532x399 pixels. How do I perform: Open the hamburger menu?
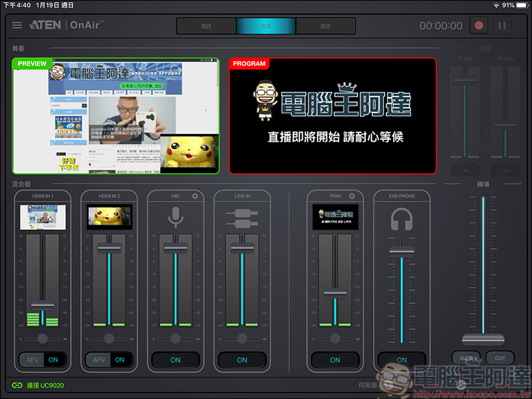(17, 25)
